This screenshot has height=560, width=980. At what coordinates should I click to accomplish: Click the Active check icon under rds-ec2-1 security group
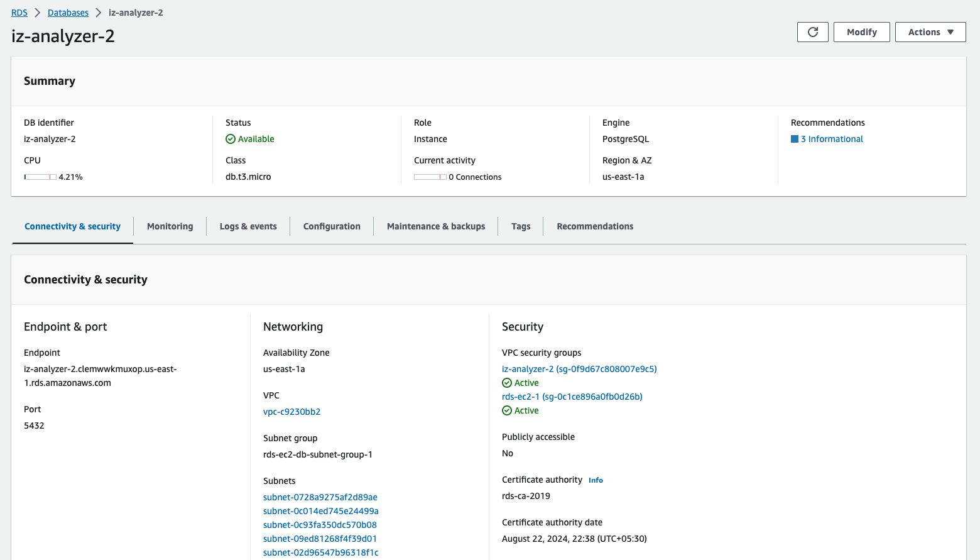pyautogui.click(x=507, y=410)
